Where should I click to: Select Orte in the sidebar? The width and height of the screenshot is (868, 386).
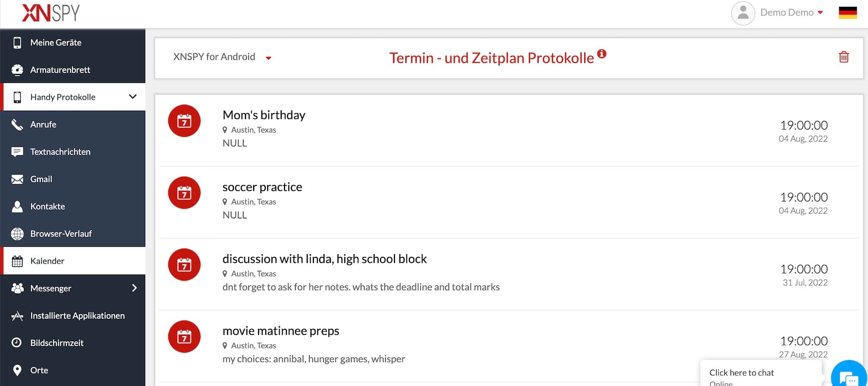click(x=39, y=370)
